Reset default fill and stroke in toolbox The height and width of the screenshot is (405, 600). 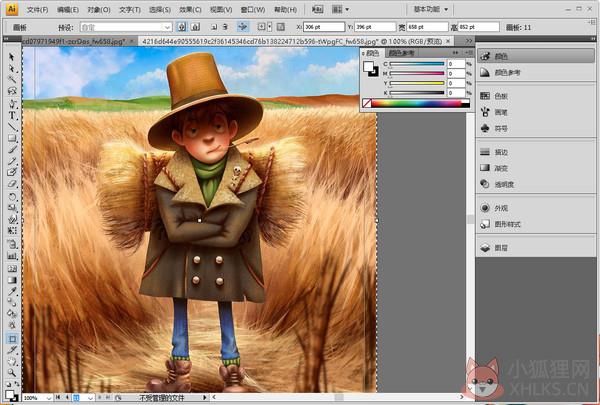point(8,384)
